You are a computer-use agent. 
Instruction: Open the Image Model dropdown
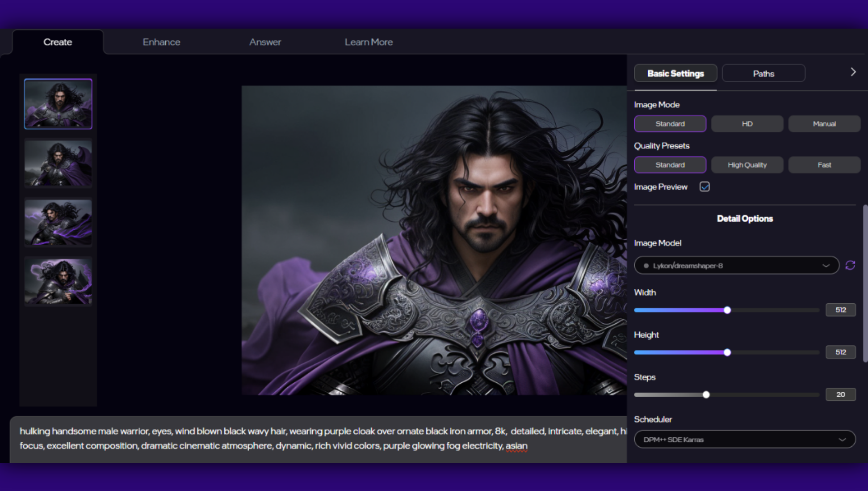click(737, 266)
